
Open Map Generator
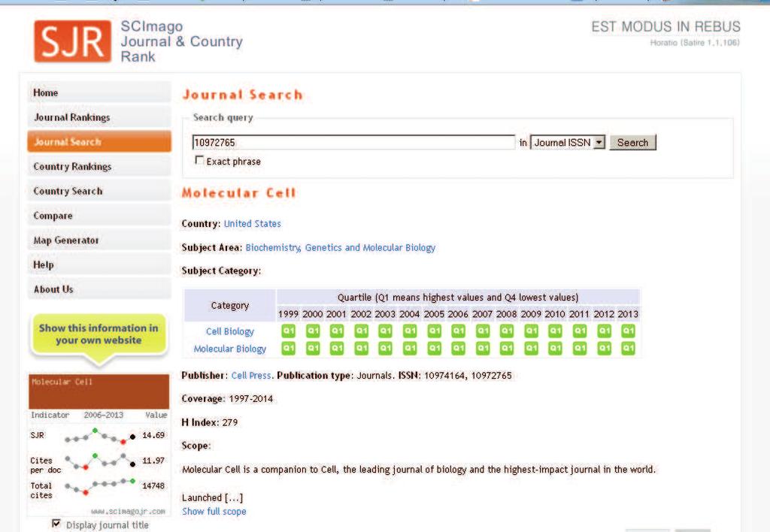99,240
